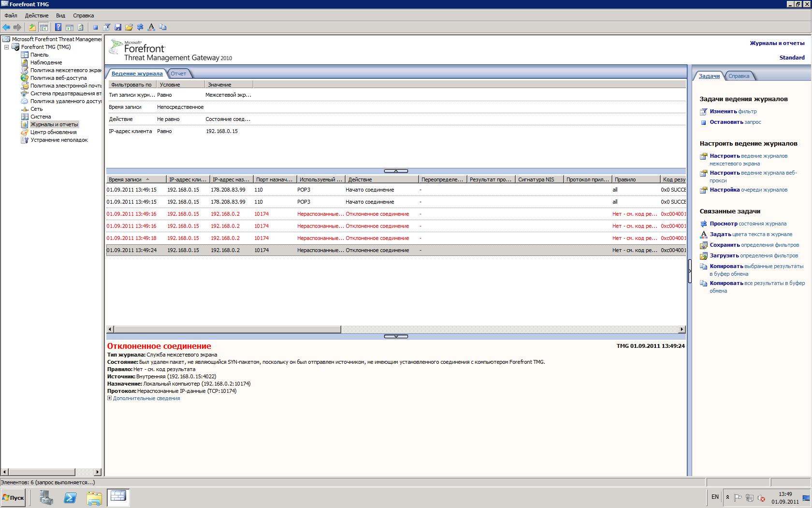Select Сеть in the console tree

36,109
